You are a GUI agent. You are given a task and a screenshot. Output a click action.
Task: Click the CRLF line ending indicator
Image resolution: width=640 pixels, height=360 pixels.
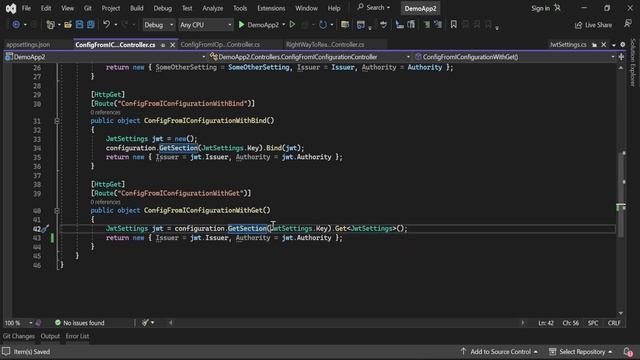click(614, 323)
